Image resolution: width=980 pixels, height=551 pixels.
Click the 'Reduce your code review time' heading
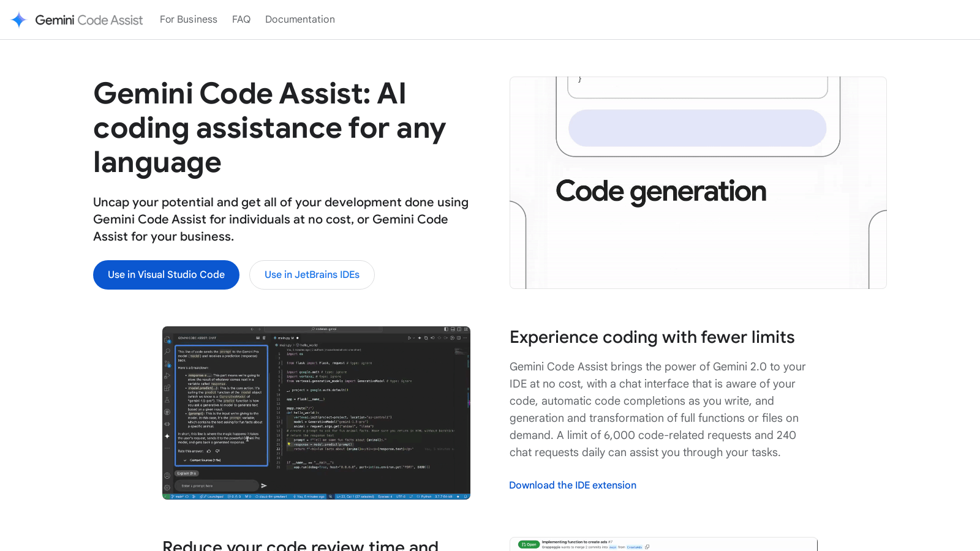click(x=300, y=544)
